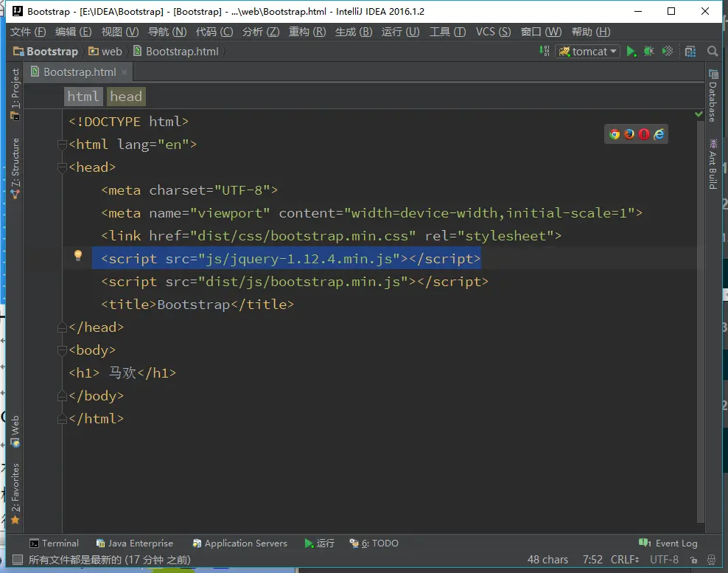Viewport: 728px width, 573px height.
Task: Open the inspector Hector icon
Action: point(711,560)
